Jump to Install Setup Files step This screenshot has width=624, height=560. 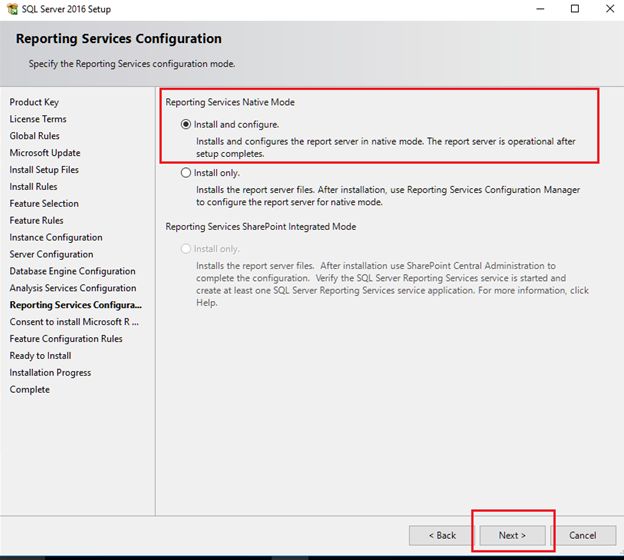pos(44,170)
